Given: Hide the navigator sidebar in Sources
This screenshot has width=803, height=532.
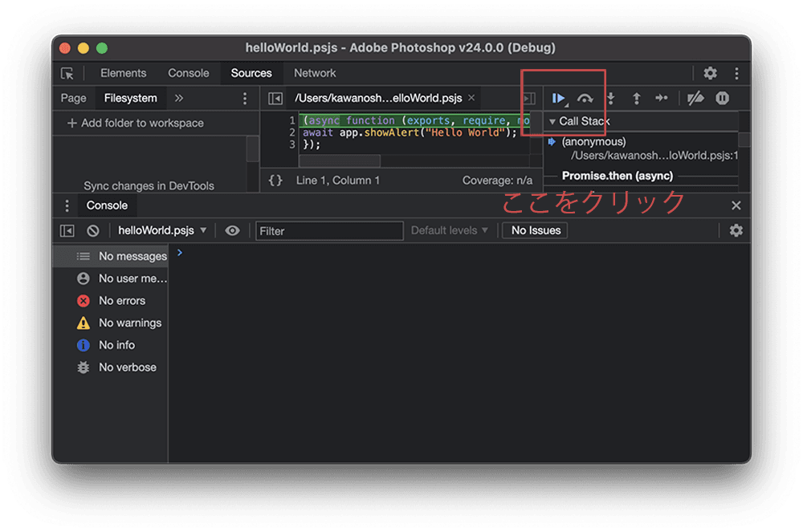Looking at the screenshot, I should click(x=275, y=98).
